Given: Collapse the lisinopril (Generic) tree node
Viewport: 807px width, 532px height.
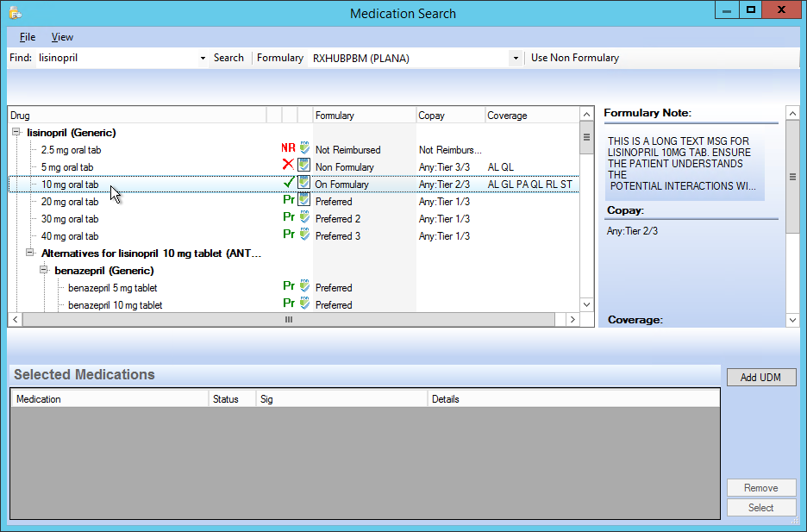Looking at the screenshot, I should click(16, 132).
